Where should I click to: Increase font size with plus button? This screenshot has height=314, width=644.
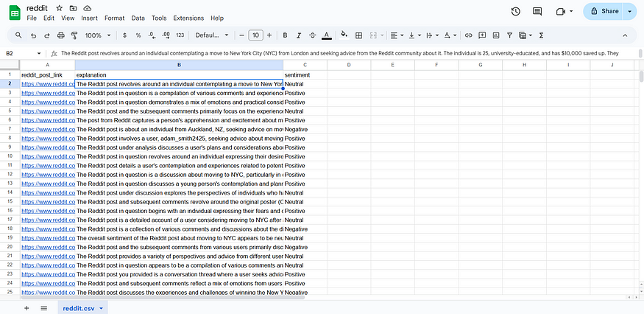tap(269, 35)
